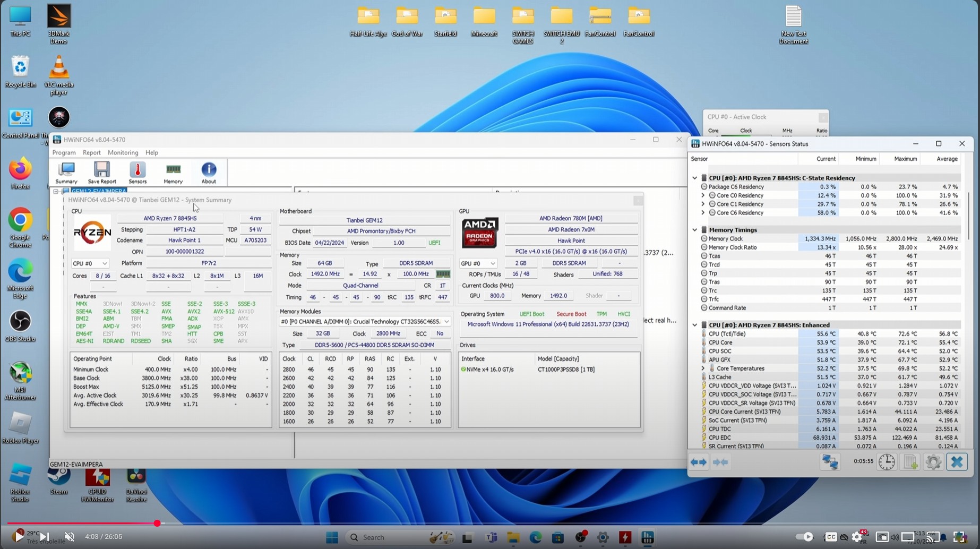Open the Steam desktop icon
Screen dimensions: 980x549
tap(58, 481)
